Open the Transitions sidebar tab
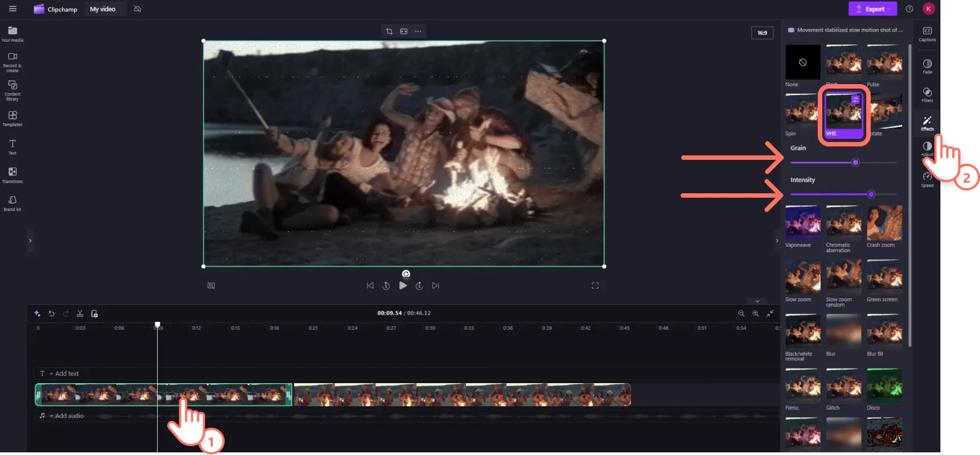980x455 pixels. [x=12, y=175]
